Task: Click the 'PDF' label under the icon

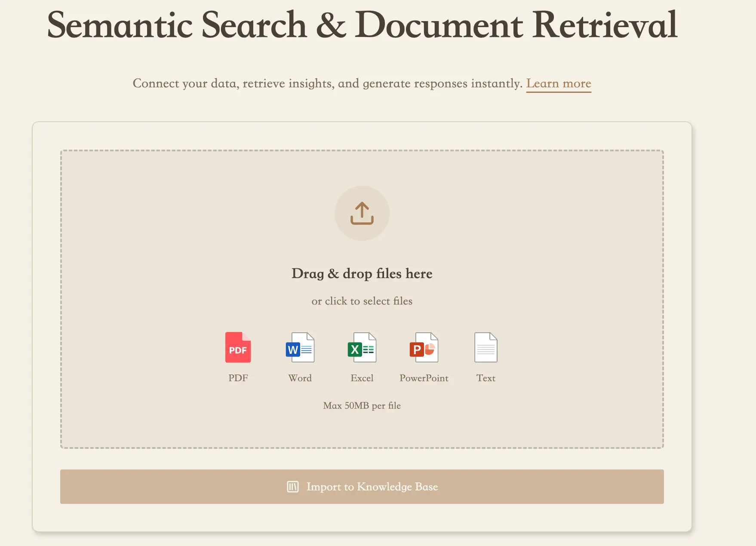Action: click(x=238, y=378)
